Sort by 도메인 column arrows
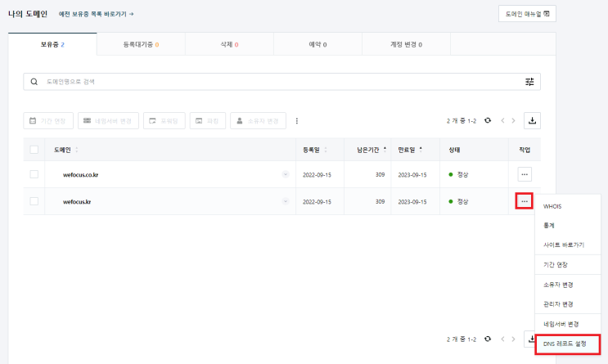 [77, 150]
